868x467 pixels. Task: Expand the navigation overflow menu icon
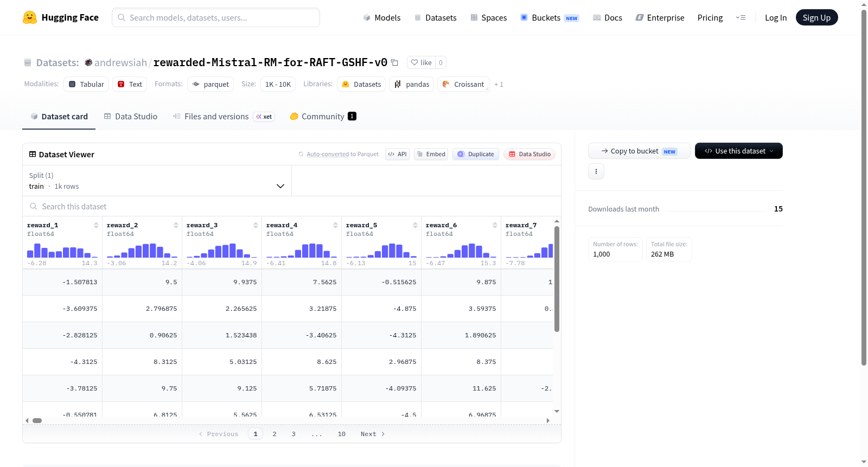click(741, 17)
